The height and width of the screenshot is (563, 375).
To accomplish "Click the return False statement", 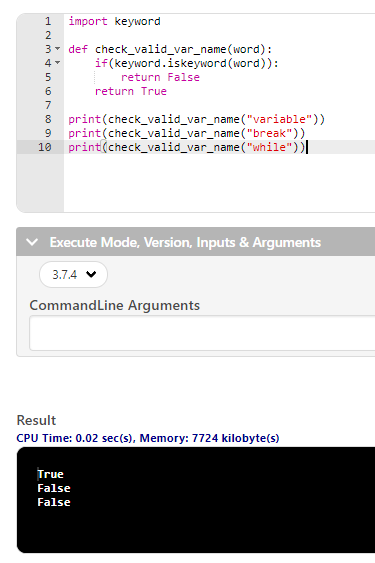I will (x=160, y=77).
